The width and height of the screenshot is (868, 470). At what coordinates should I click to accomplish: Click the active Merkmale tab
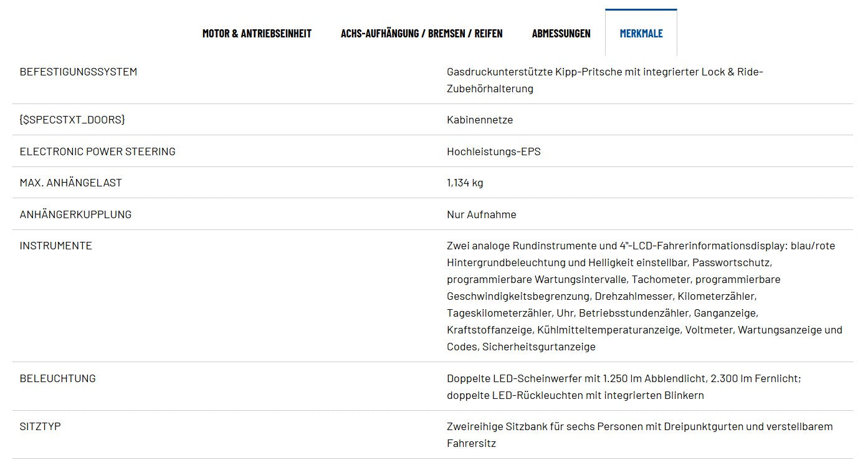click(641, 34)
